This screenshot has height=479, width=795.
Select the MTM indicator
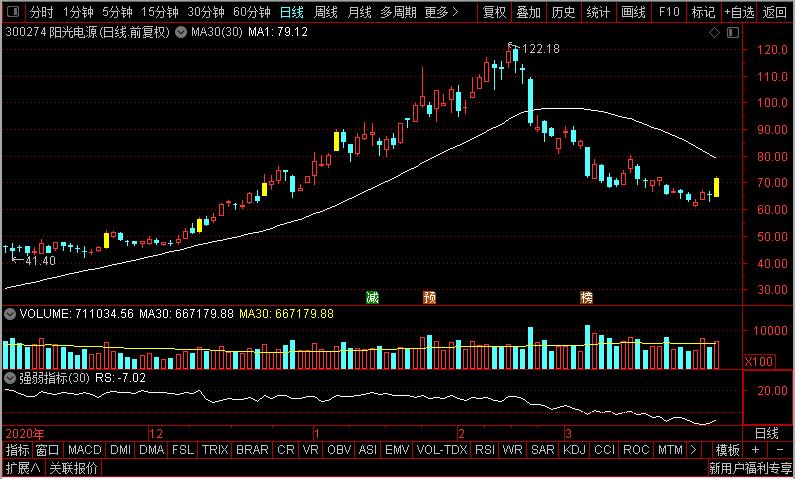pyautogui.click(x=670, y=450)
